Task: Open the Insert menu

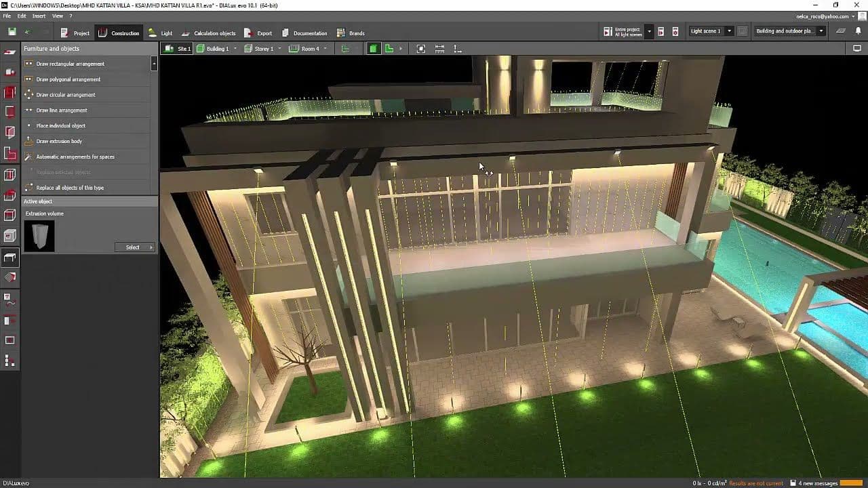Action: click(x=38, y=16)
